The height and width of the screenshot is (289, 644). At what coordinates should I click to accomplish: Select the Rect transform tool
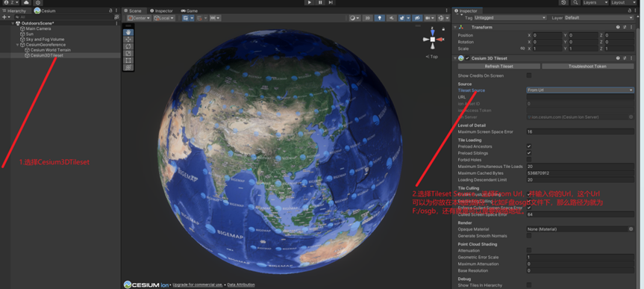coord(128,60)
